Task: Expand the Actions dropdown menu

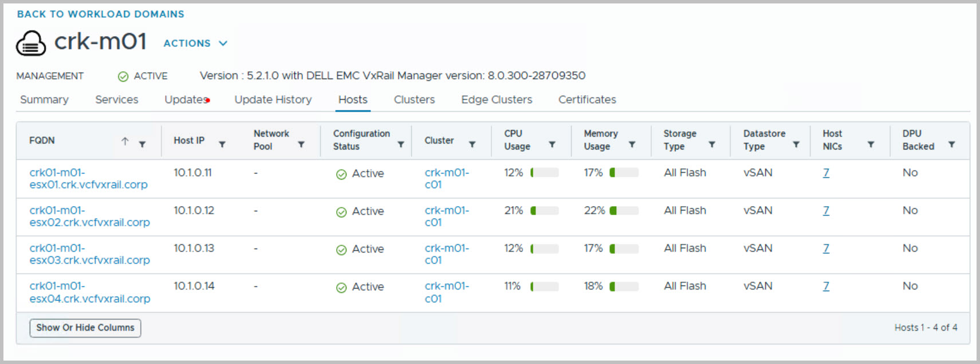Action: point(195,43)
